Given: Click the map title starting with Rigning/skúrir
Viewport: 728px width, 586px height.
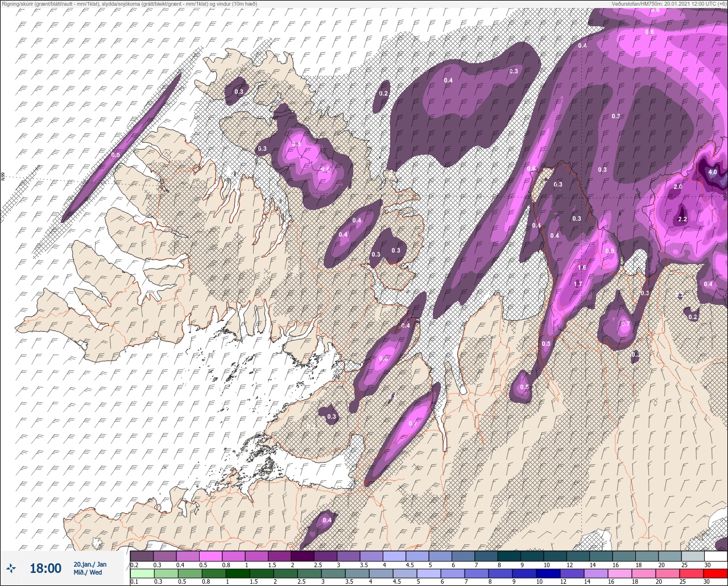Looking at the screenshot, I should pos(131,4).
